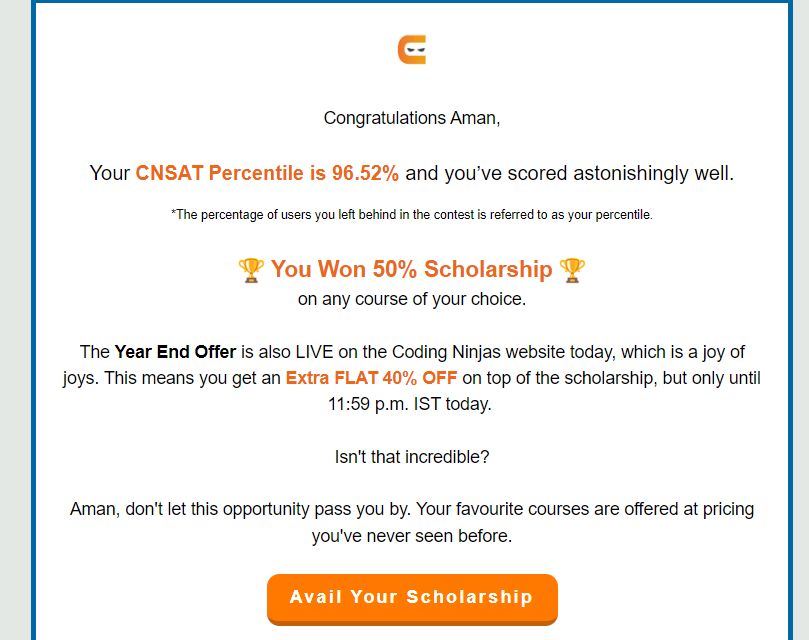This screenshot has width=809, height=640.
Task: Click the You Won 50% Scholarship heading
Action: click(411, 269)
